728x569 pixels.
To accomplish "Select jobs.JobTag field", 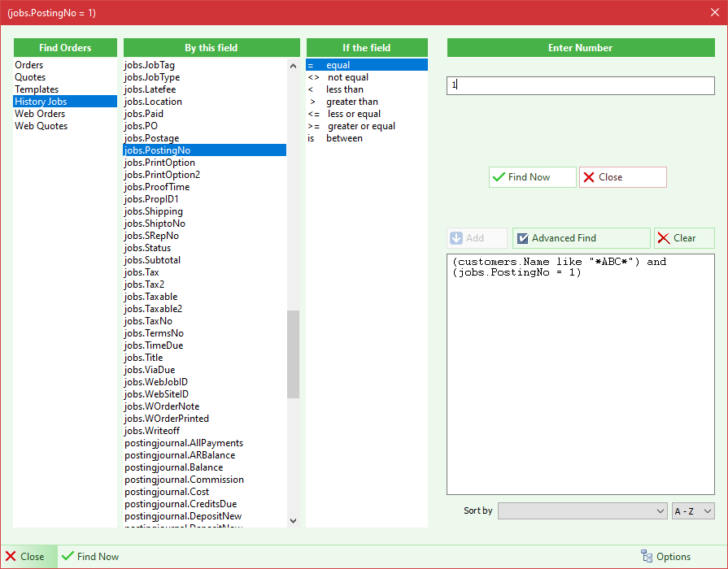I will (205, 65).
